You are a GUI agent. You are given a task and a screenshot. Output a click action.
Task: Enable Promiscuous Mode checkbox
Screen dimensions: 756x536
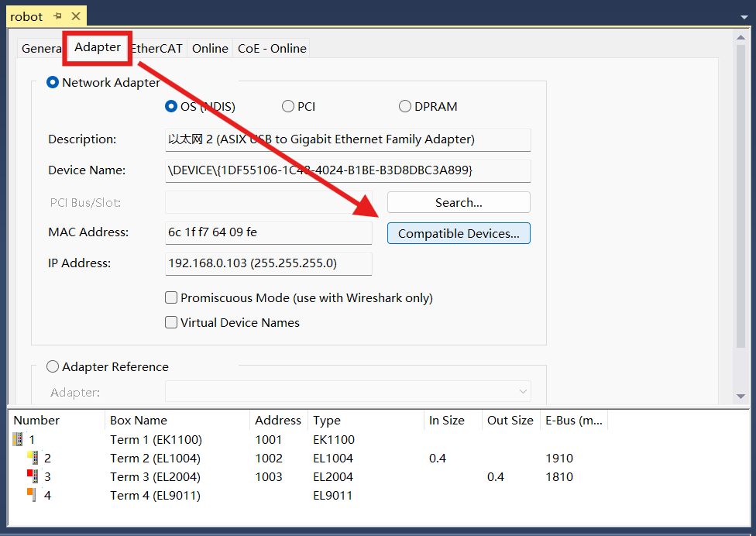point(172,298)
